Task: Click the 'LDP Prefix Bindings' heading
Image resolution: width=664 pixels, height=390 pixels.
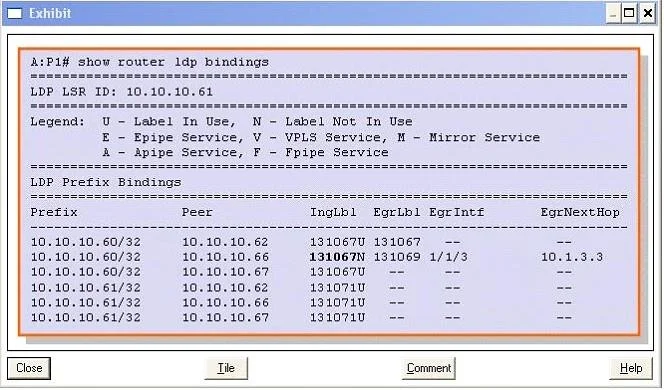Action: point(106,183)
